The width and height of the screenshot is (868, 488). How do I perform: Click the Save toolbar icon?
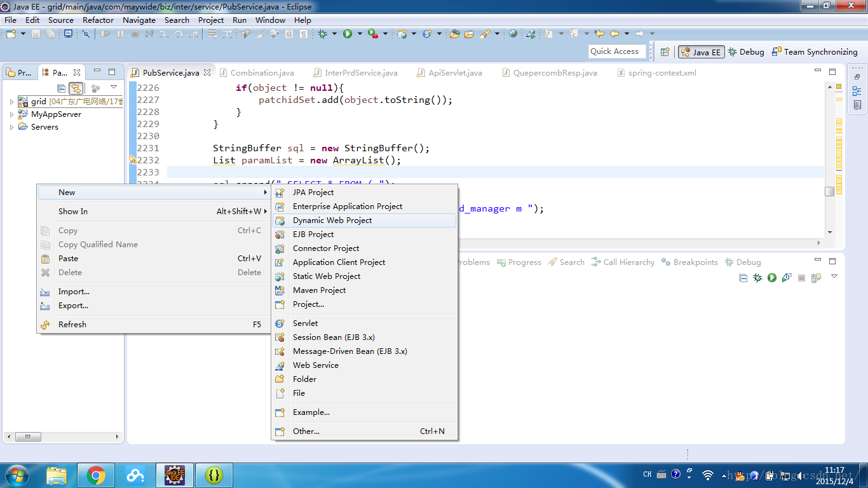(x=35, y=34)
